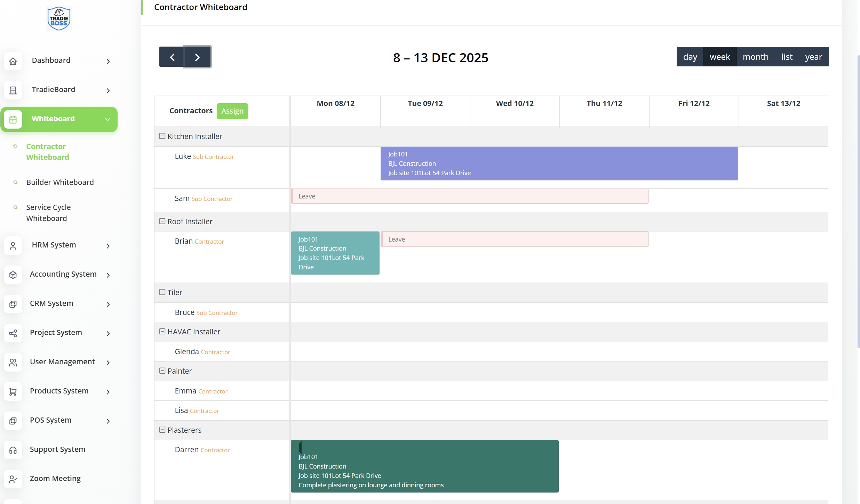860x504 pixels.
Task: Collapse the Roof Installer group
Action: click(x=162, y=221)
